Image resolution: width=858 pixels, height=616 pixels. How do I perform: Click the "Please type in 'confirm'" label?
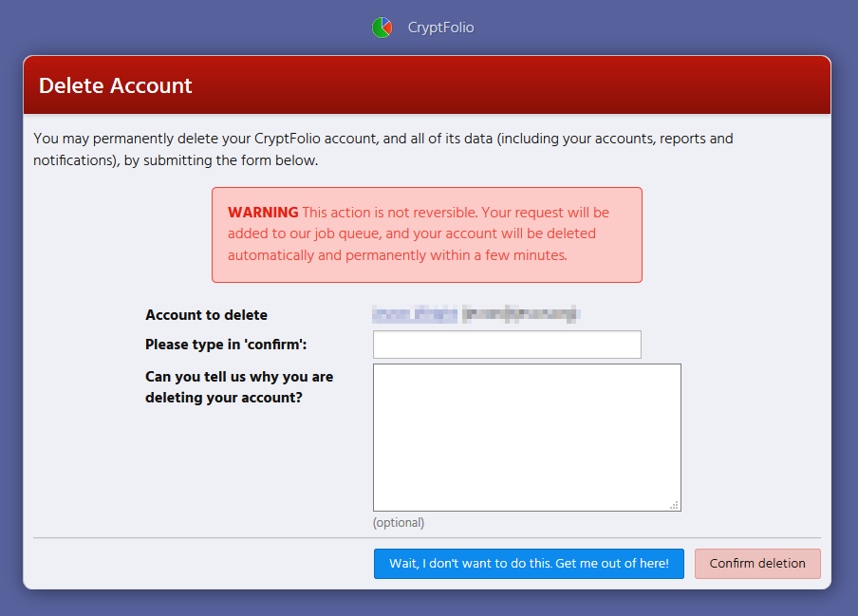point(226,344)
